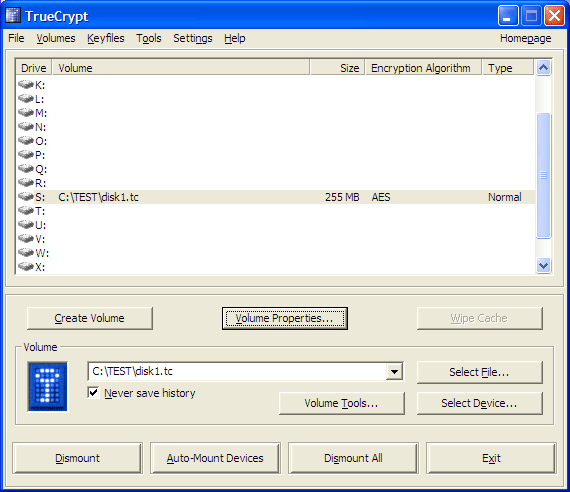Open the File menu
This screenshot has width=570, height=492.
coord(16,38)
